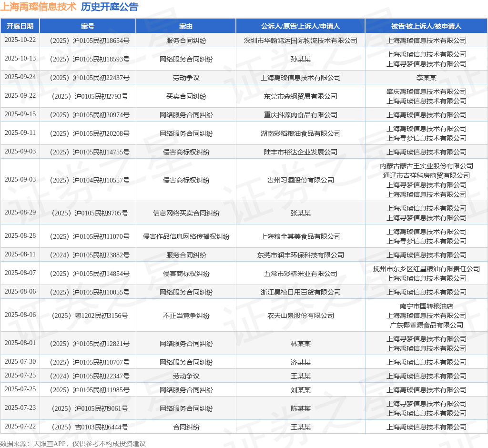Select case number "吉0103民初6444号"
Screen dimensions: 488x448
[102, 428]
